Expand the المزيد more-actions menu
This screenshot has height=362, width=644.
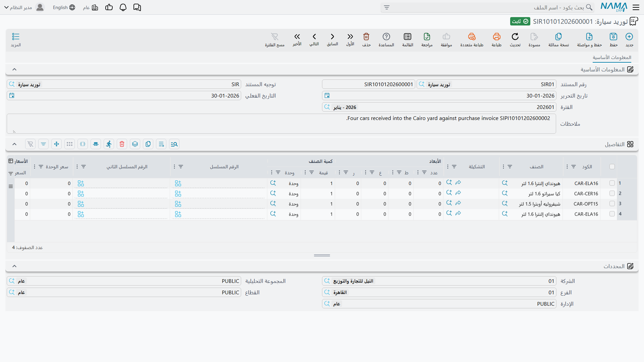pos(16,40)
